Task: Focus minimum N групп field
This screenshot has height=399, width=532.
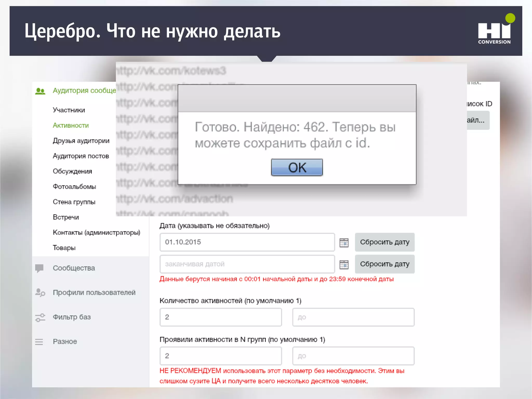Action: pyautogui.click(x=221, y=356)
